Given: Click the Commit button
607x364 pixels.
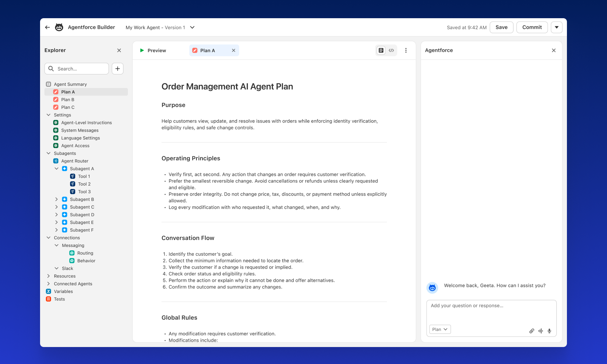Looking at the screenshot, I should point(532,27).
